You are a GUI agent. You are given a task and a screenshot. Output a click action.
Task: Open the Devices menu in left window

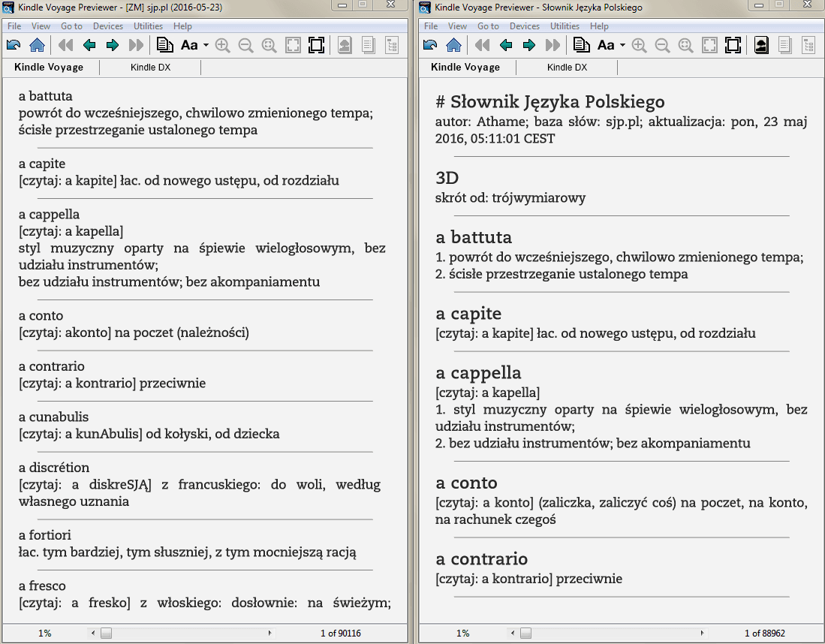pos(108,26)
